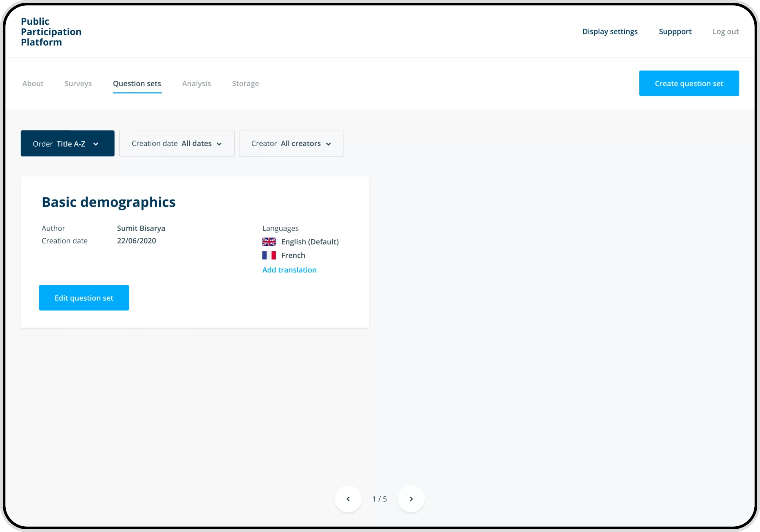Expand Creation date All dates filter

(176, 144)
